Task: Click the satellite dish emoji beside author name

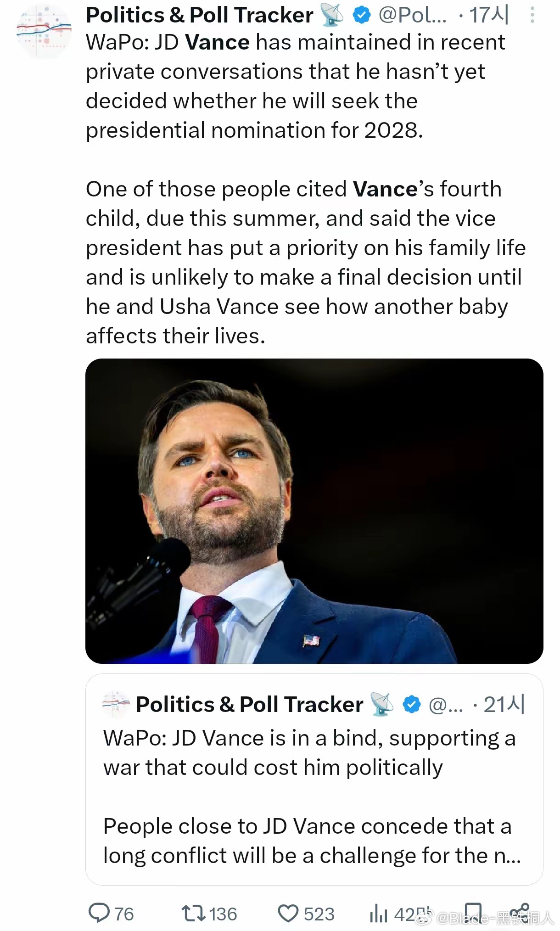Action: 332,16
